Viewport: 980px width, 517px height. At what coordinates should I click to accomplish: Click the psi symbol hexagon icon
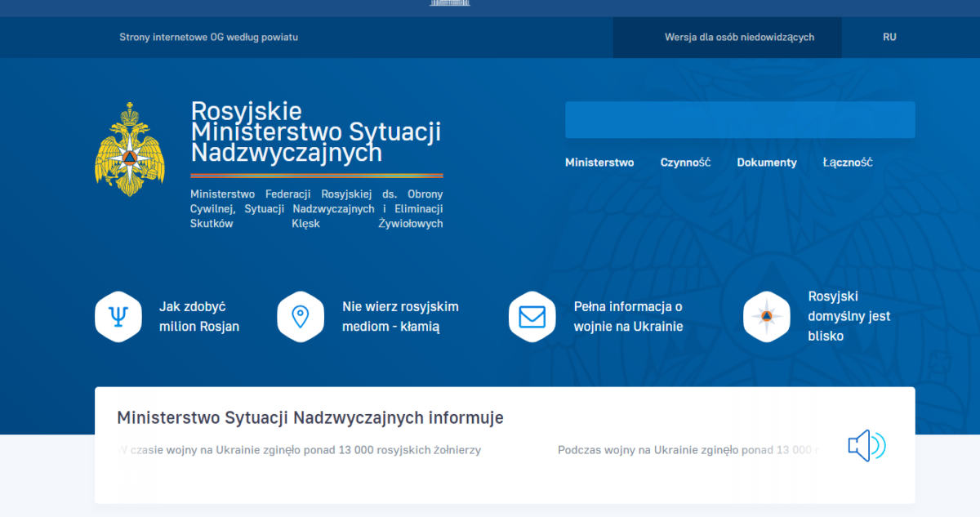coord(119,316)
